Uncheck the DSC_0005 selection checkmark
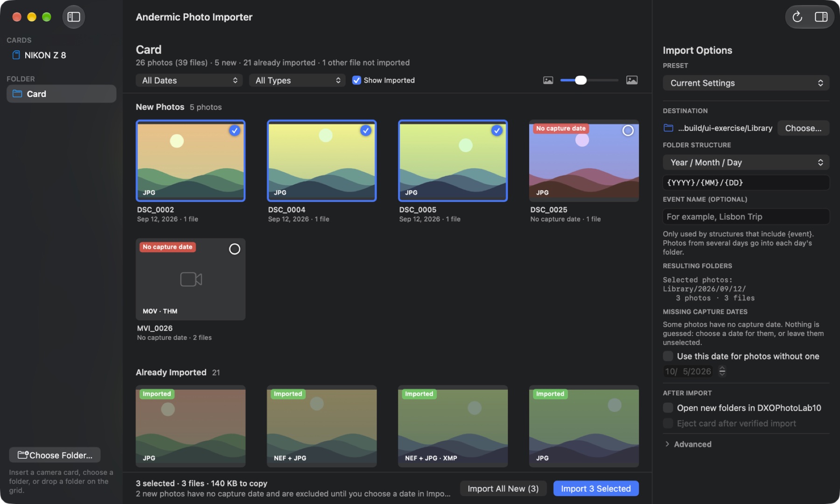The image size is (840, 504). tap(497, 131)
